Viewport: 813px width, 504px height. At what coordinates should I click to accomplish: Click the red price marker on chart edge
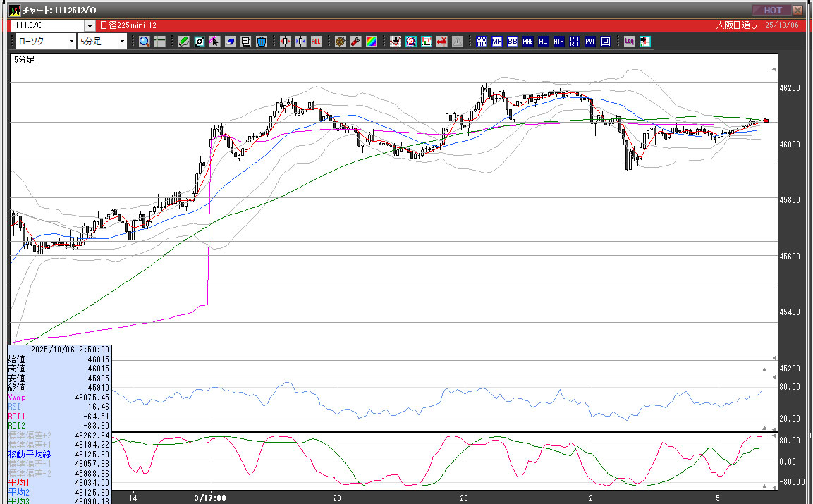click(766, 121)
